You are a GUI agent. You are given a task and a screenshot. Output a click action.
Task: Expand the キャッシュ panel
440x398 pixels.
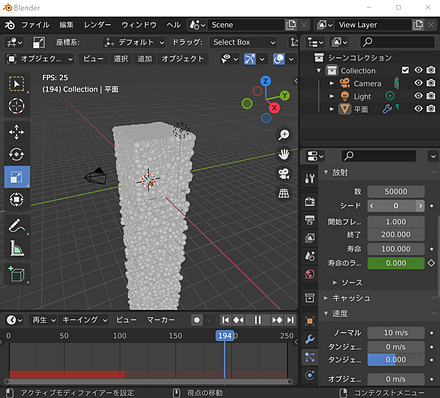pos(326,298)
